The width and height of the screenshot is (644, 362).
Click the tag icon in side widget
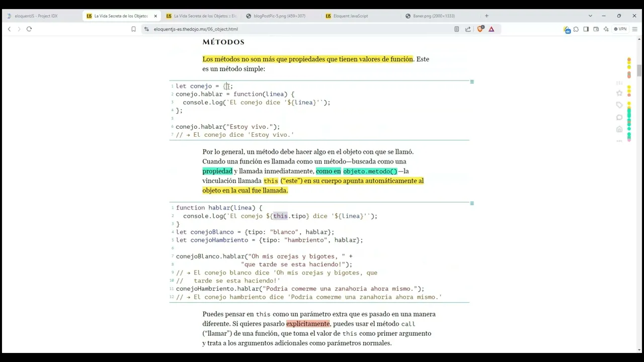[619, 105]
